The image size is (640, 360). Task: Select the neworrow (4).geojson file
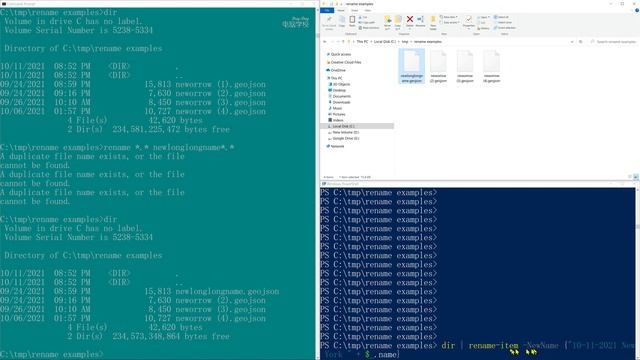click(x=491, y=67)
